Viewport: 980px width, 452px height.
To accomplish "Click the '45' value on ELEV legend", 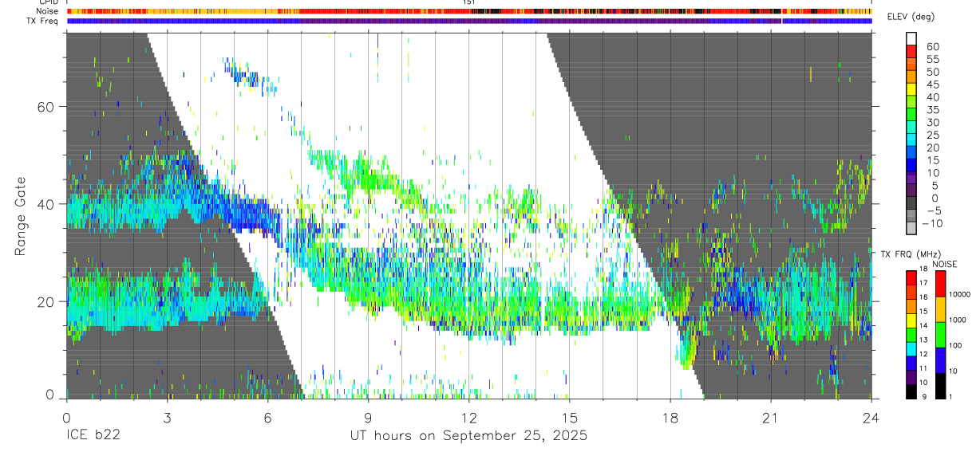I will coord(932,84).
